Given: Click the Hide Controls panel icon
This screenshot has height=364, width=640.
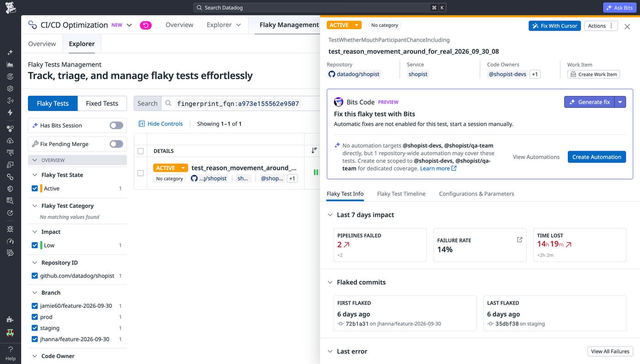Looking at the screenshot, I should coord(142,124).
